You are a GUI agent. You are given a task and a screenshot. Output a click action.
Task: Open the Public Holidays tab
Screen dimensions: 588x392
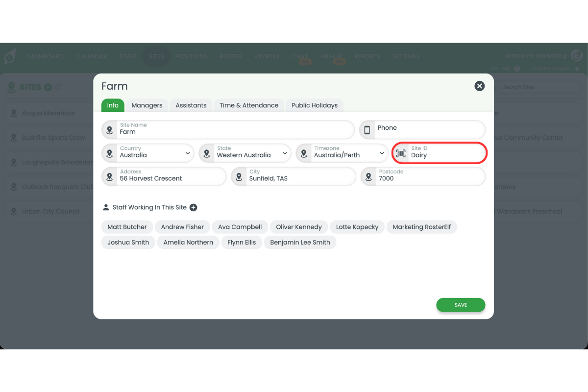point(314,105)
